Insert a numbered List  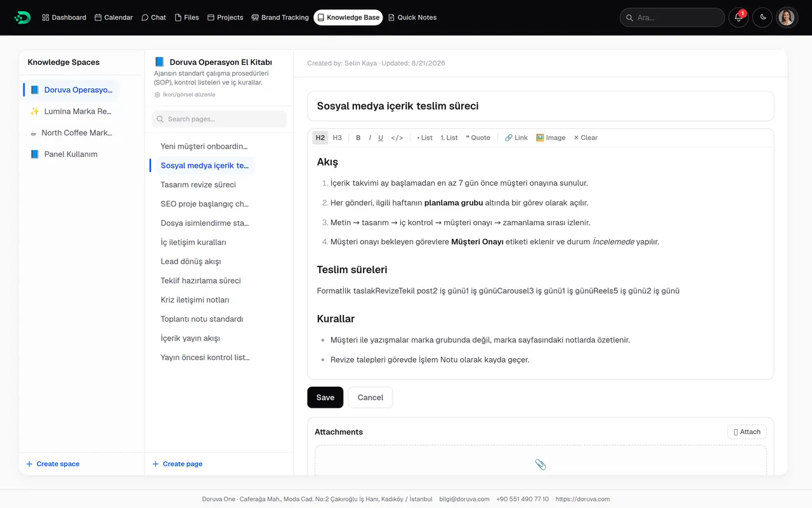pyautogui.click(x=449, y=138)
